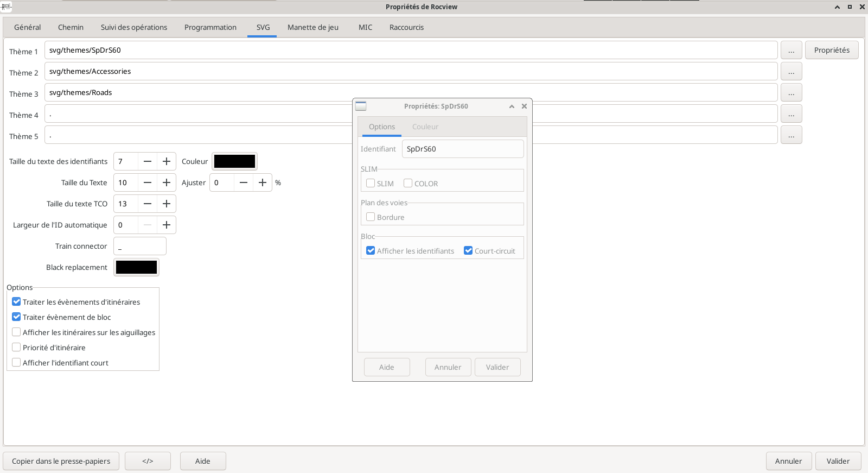The width and height of the screenshot is (868, 473).
Task: Uncheck Court-circuit in Bloc section
Action: pyautogui.click(x=468, y=251)
